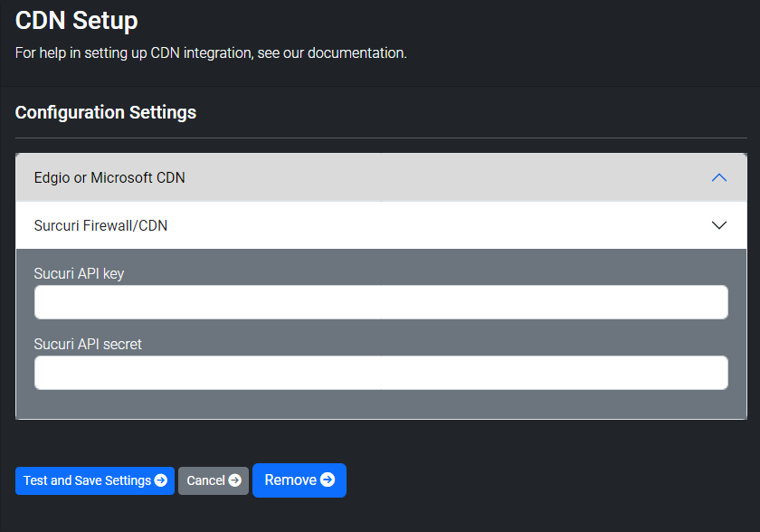Focus the Sucuri API key input field
The width and height of the screenshot is (760, 532).
pos(381,302)
